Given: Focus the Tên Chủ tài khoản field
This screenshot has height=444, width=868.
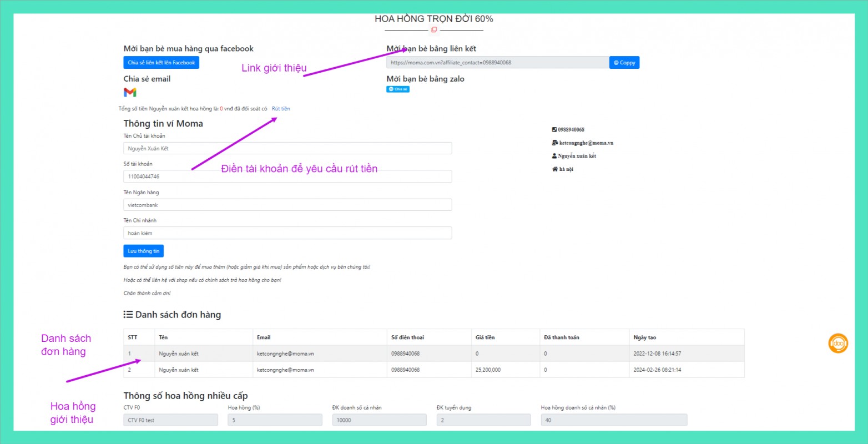Looking at the screenshot, I should click(287, 149).
